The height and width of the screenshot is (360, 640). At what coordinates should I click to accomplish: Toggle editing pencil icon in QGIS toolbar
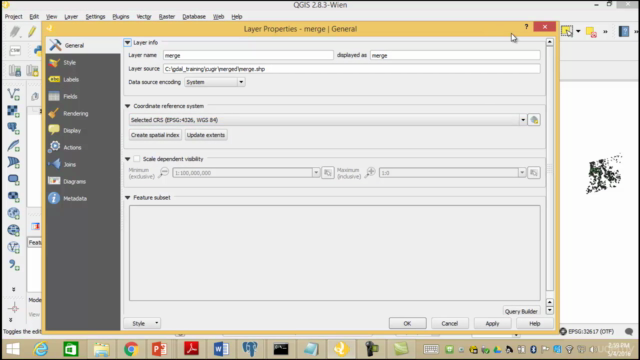coord(32,31)
